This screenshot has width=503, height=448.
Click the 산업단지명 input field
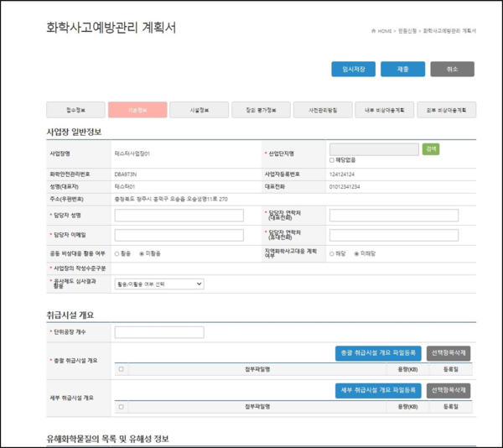point(374,149)
